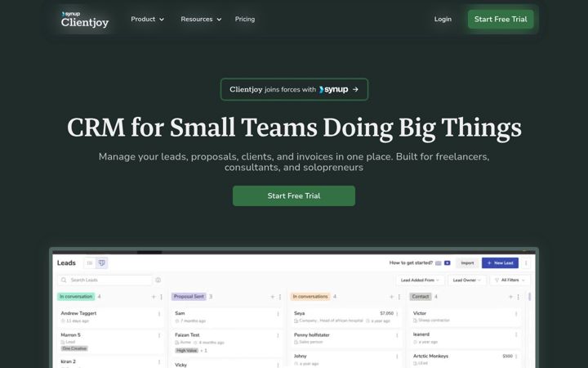This screenshot has height=368, width=588.
Task: Open options for Johny card
Action: 397,357
